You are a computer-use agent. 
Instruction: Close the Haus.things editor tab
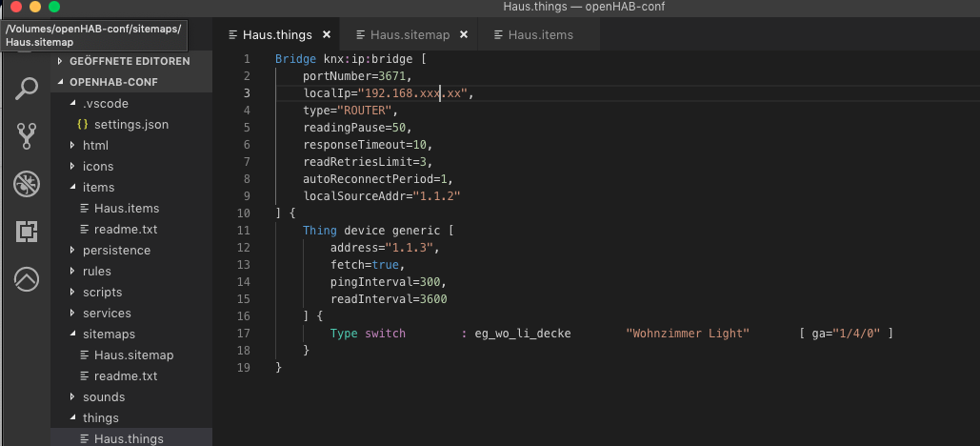click(x=327, y=35)
